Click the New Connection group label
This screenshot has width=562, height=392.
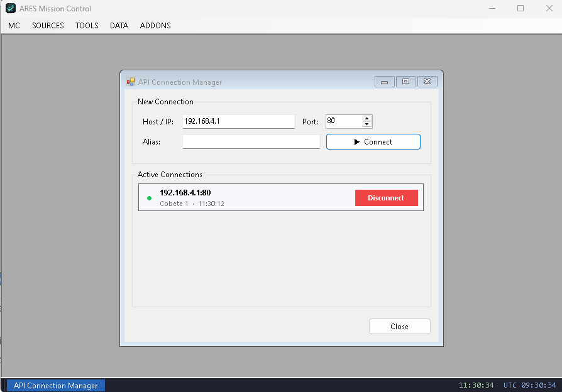click(165, 102)
